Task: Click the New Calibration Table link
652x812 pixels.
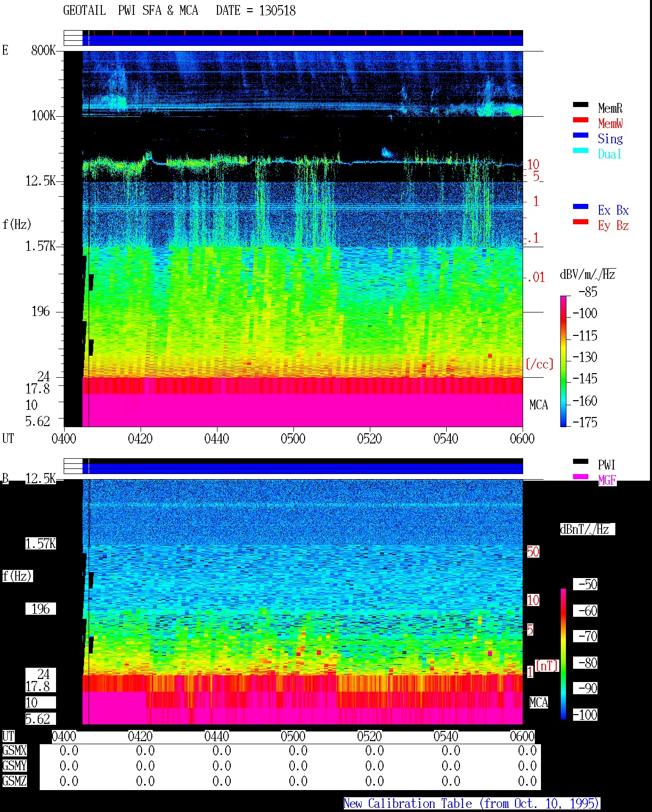Action: point(471,804)
